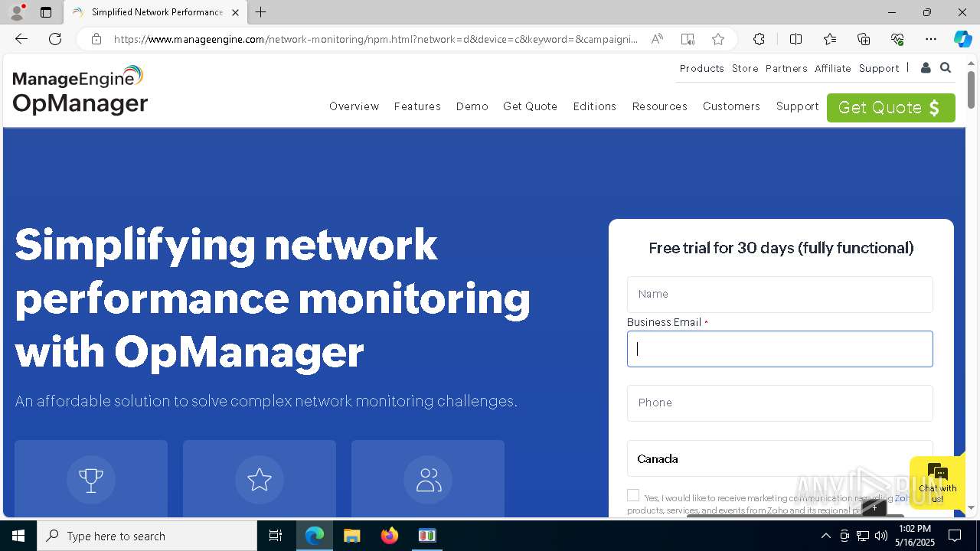Go to the Affiliate link
This screenshot has width=980, height=551.
click(x=833, y=68)
